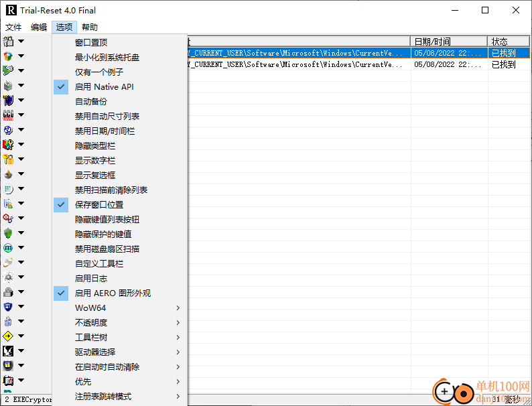
Task: Click the green circle with letter m icon
Action: [x=8, y=248]
